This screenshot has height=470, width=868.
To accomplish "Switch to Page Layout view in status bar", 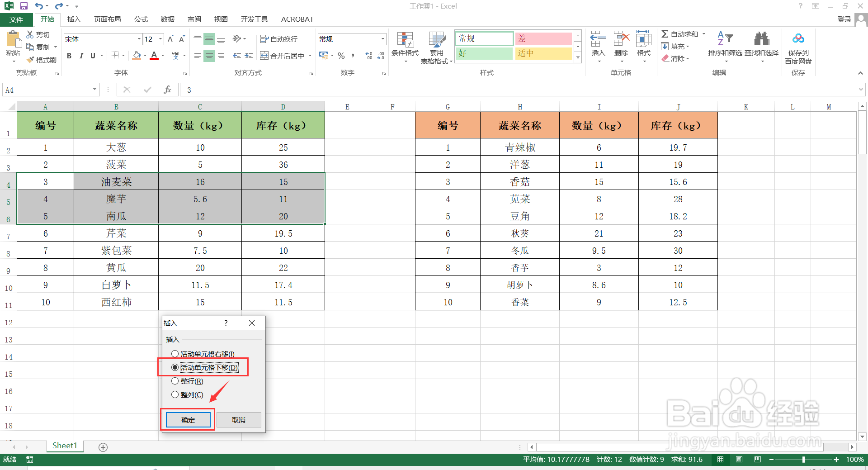I will point(739,460).
